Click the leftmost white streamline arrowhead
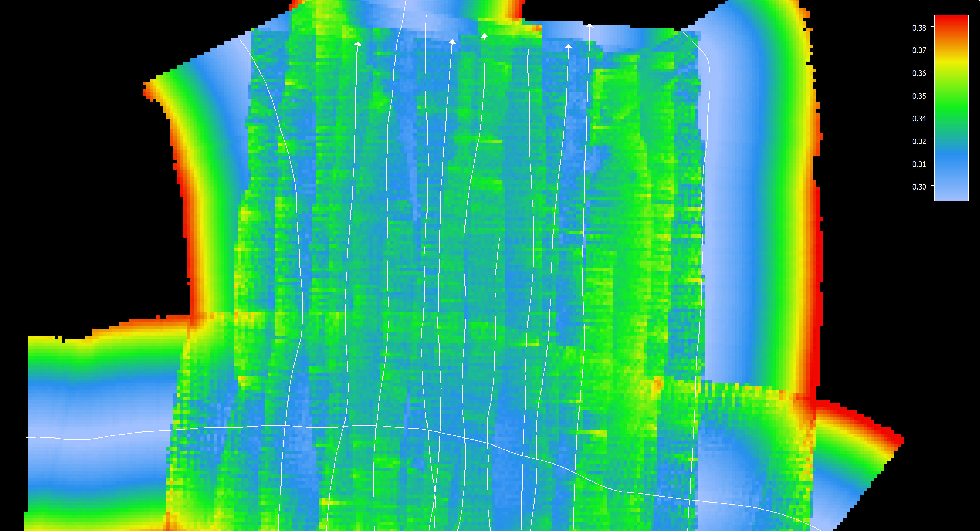This screenshot has height=531, width=980. [358, 44]
